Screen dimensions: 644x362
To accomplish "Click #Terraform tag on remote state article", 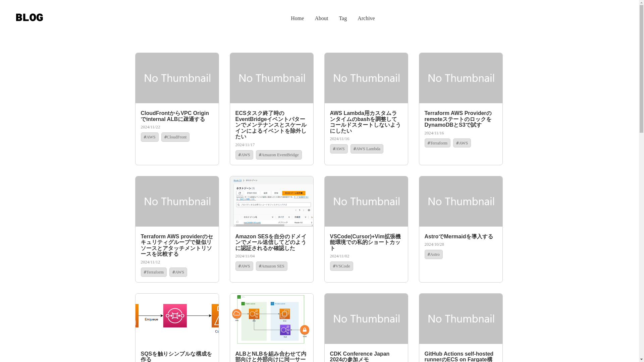I will [437, 143].
